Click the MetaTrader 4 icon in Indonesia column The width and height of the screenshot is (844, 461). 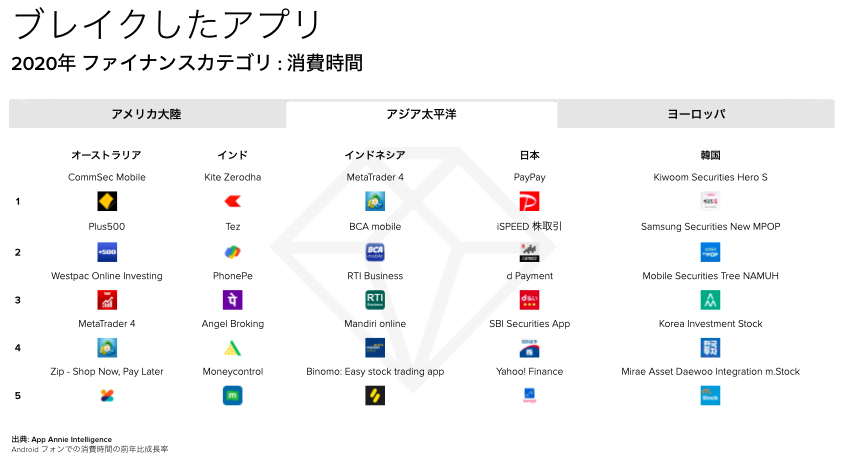(375, 201)
